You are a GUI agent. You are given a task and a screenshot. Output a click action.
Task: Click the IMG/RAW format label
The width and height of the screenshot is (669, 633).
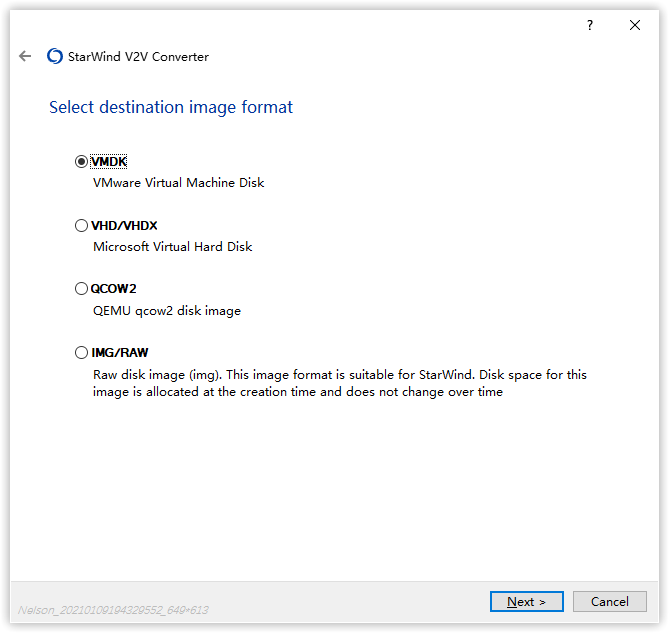coord(119,353)
